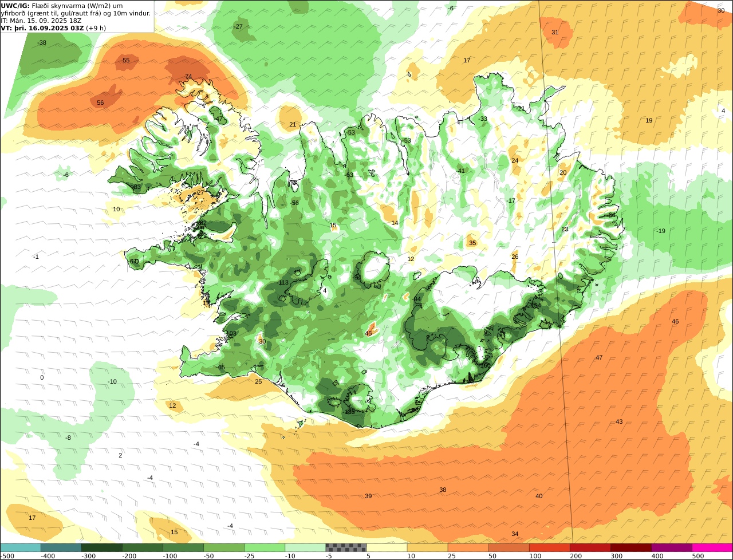Click the map value '35'

click(472, 243)
